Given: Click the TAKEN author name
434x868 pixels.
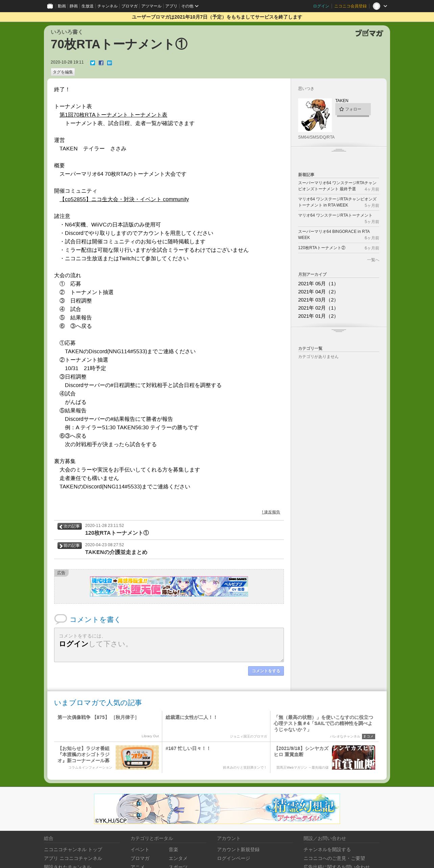Looking at the screenshot, I should pos(342,101).
